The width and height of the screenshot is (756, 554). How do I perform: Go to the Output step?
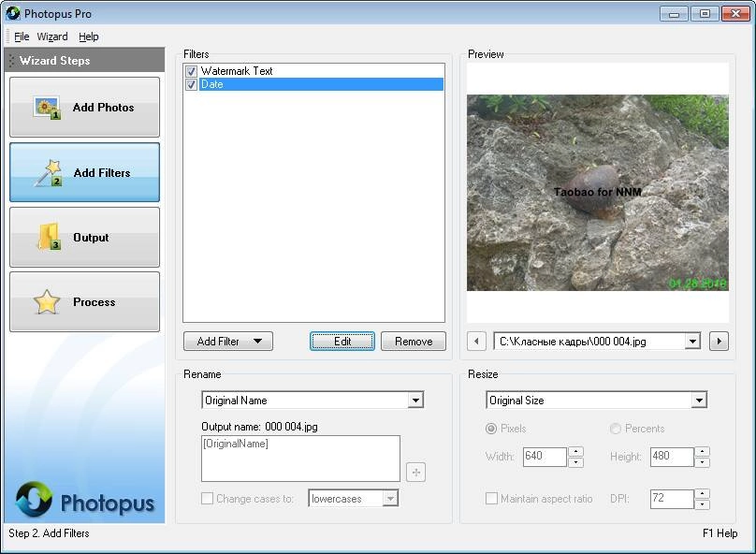84,237
